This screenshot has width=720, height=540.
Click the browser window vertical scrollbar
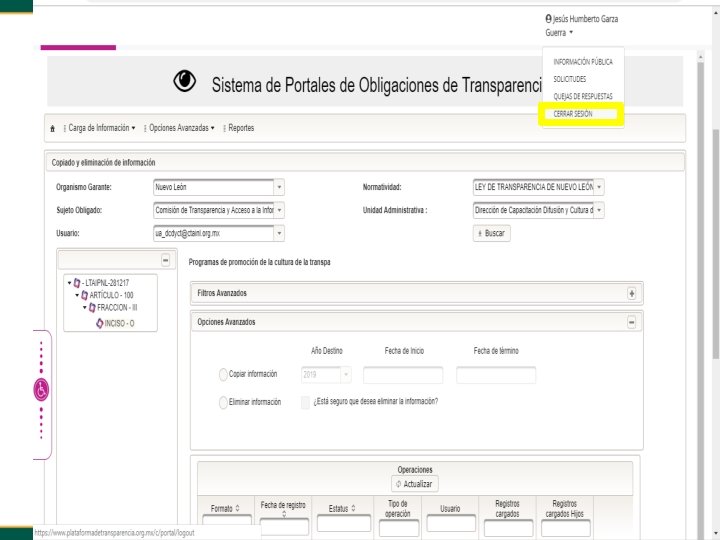716,243
